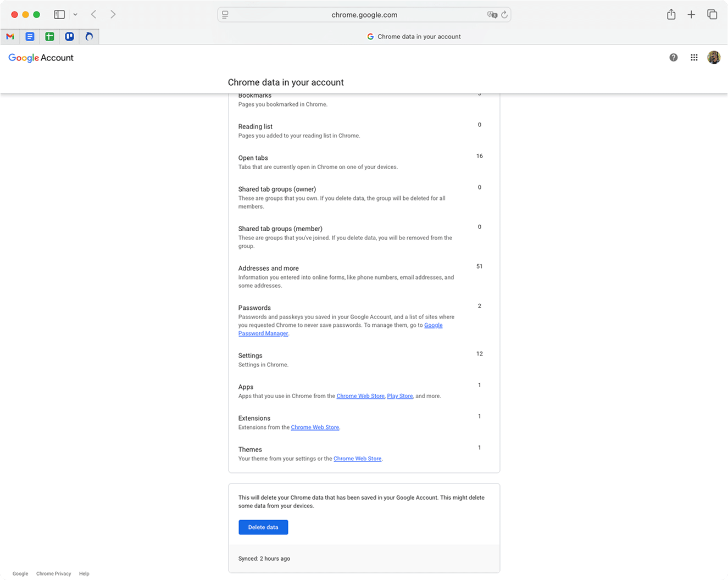Open the account profile picture menu
This screenshot has width=728, height=580.
(714, 58)
